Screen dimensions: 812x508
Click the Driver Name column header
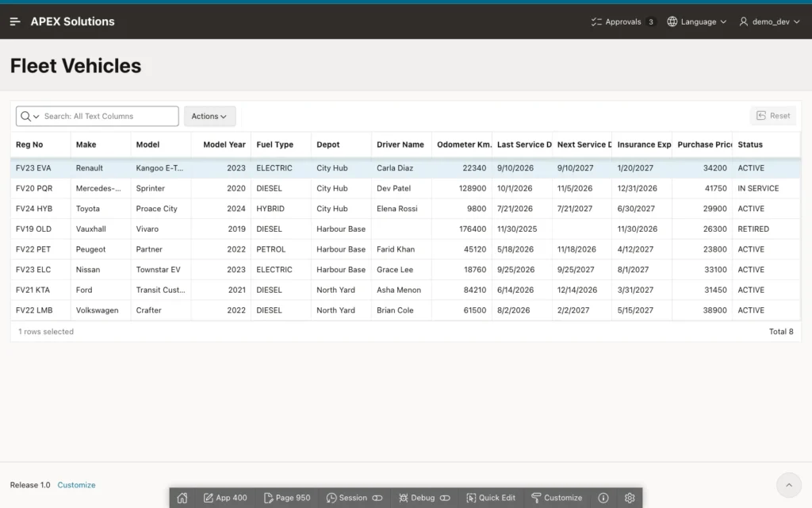tap(400, 144)
